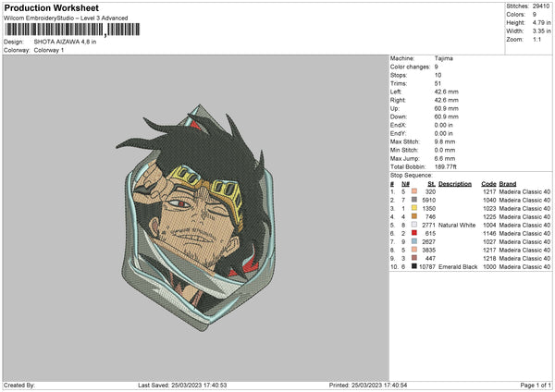Click the Width value 3.35 in
Image resolution: width=555 pixels, height=392 pixels.
tap(541, 31)
